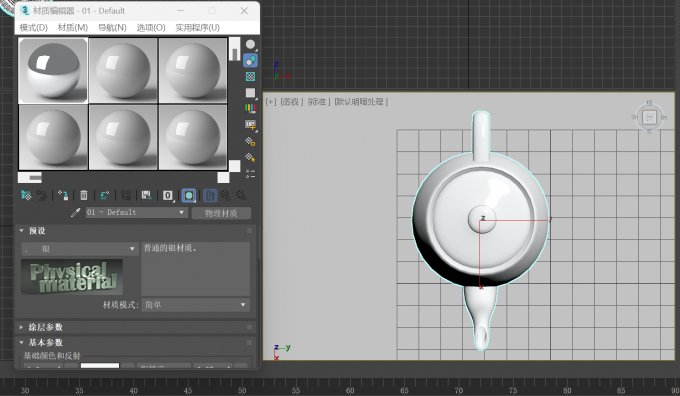
Task: Click the Make Unique icon
Action: pyautogui.click(x=126, y=195)
